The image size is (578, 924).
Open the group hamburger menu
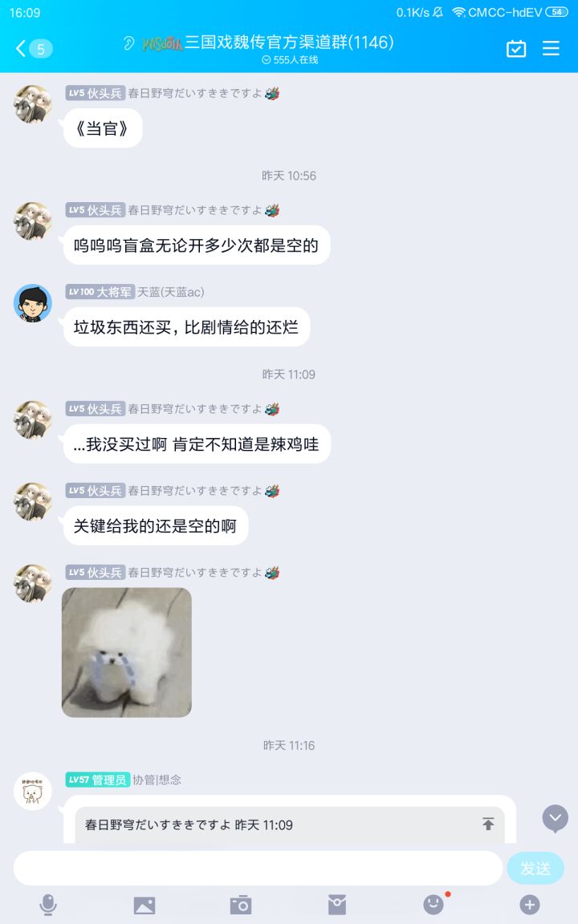pyautogui.click(x=551, y=48)
